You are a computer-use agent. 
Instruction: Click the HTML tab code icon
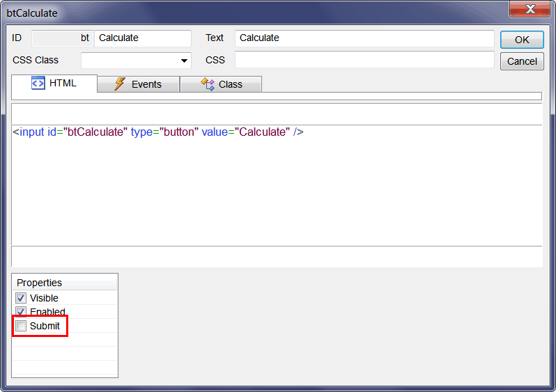point(38,84)
